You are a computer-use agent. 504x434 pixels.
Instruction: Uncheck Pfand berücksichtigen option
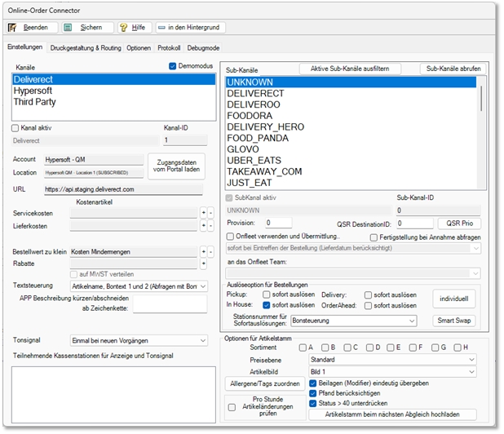[x=314, y=392]
